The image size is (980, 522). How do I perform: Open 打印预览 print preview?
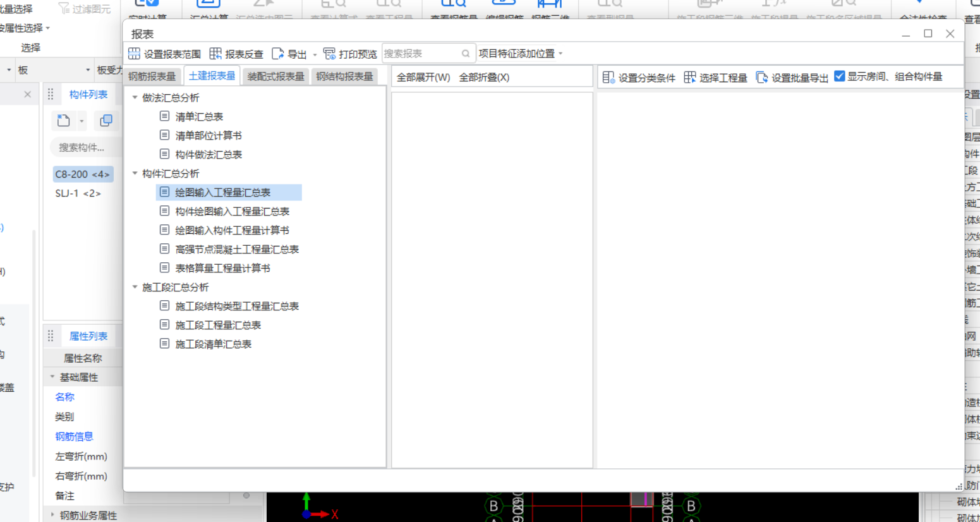point(354,53)
